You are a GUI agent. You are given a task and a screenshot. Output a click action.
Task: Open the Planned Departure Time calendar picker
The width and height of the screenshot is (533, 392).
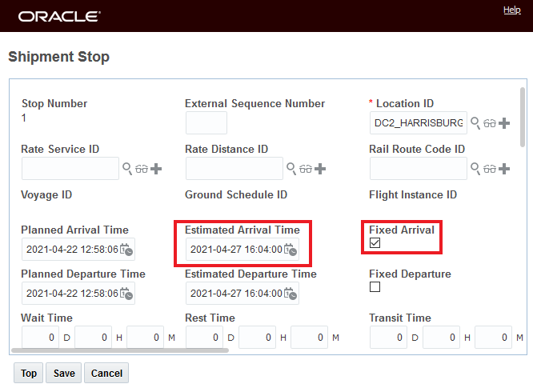pos(126,294)
